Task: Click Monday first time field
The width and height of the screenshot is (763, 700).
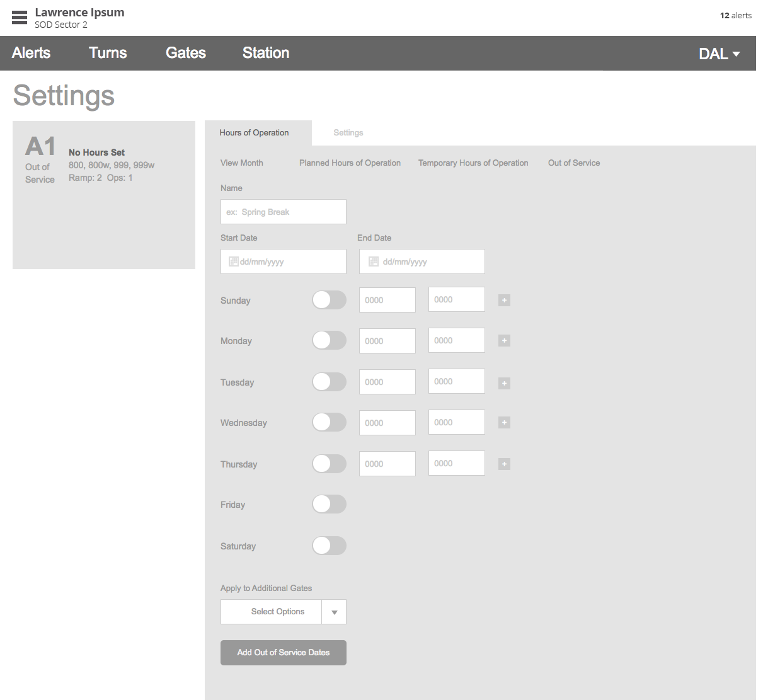Action: pos(387,341)
